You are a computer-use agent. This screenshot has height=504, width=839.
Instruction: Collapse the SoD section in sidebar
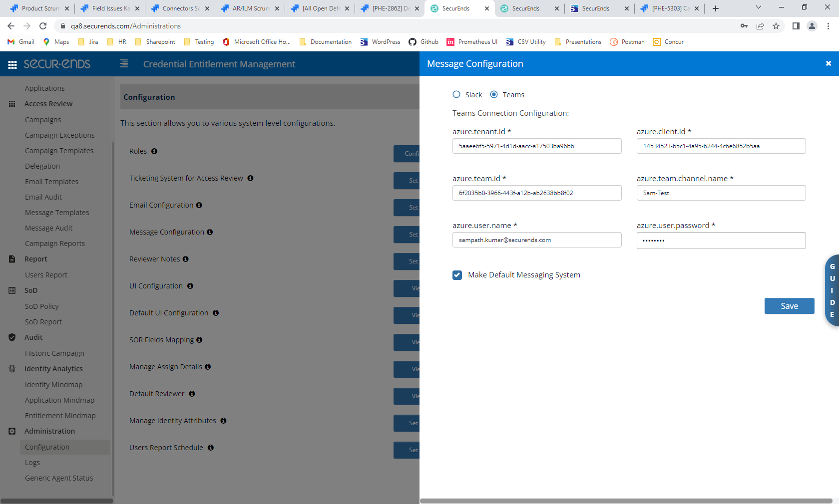[x=30, y=290]
